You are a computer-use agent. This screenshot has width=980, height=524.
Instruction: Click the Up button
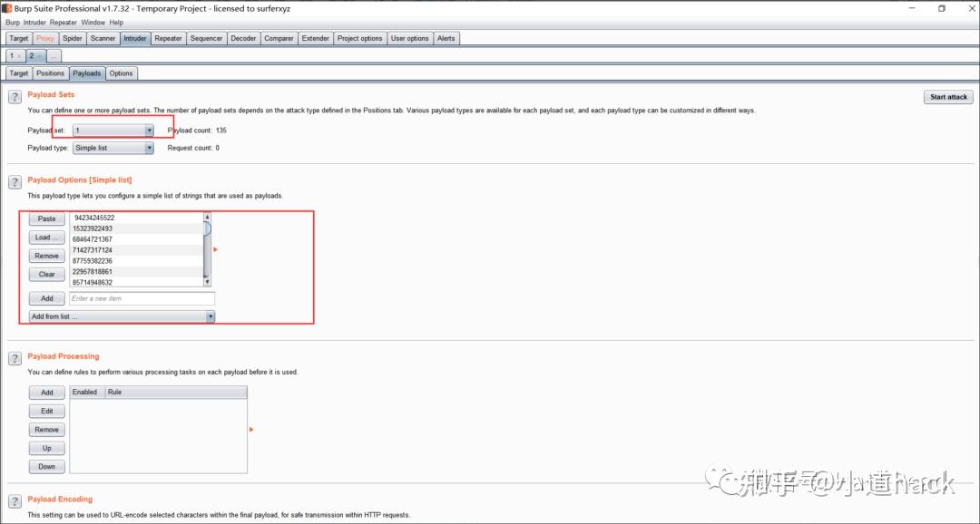click(x=47, y=449)
